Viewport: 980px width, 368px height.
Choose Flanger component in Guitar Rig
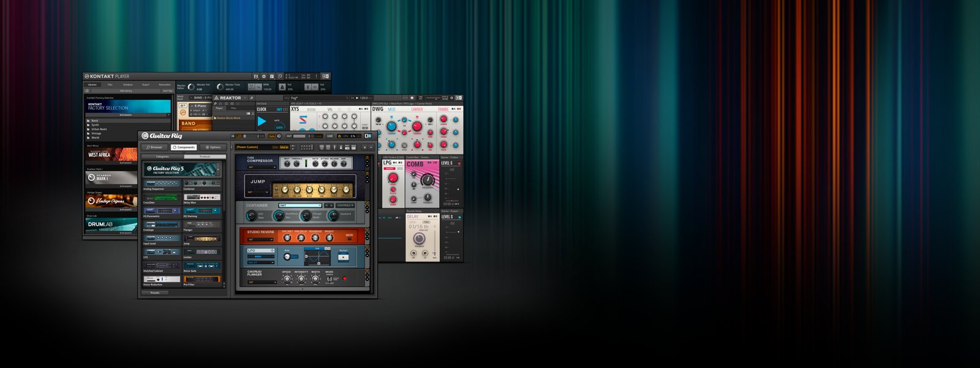click(x=202, y=226)
